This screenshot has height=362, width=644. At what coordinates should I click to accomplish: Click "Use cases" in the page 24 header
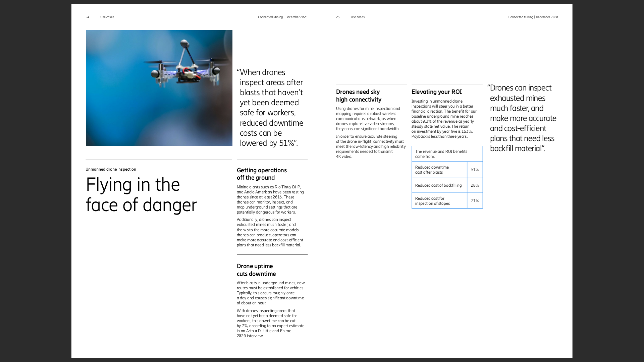(107, 17)
